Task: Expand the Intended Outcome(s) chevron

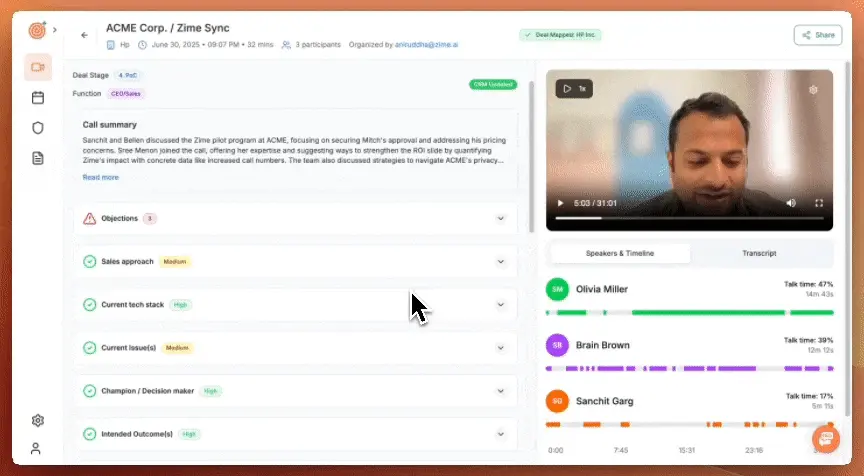Action: 500,434
